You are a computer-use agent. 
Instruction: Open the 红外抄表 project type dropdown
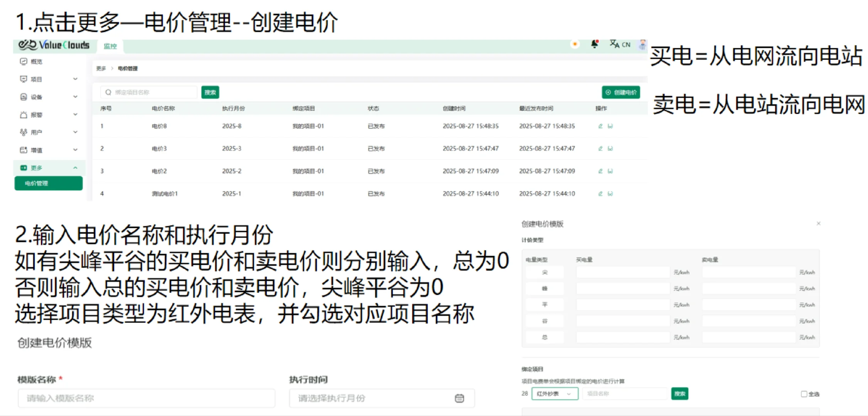[x=555, y=394]
